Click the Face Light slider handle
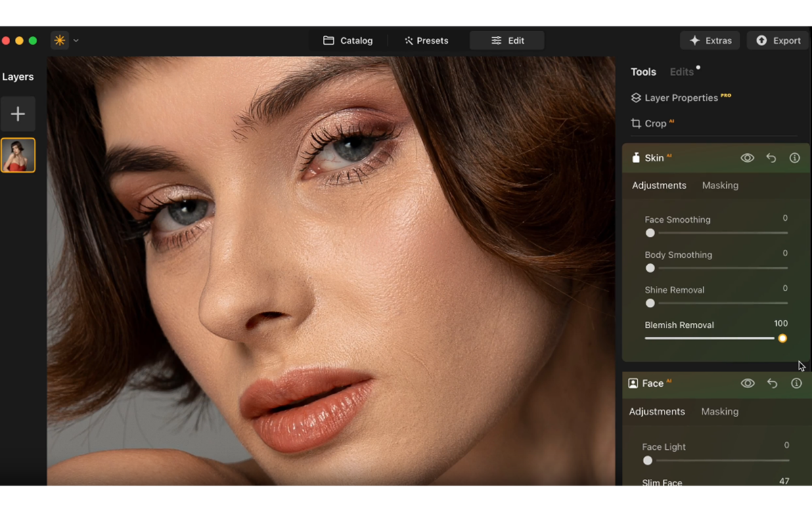 (648, 461)
